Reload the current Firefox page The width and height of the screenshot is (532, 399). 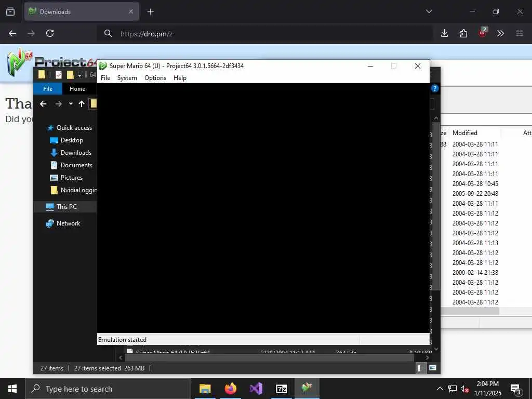[50, 33]
